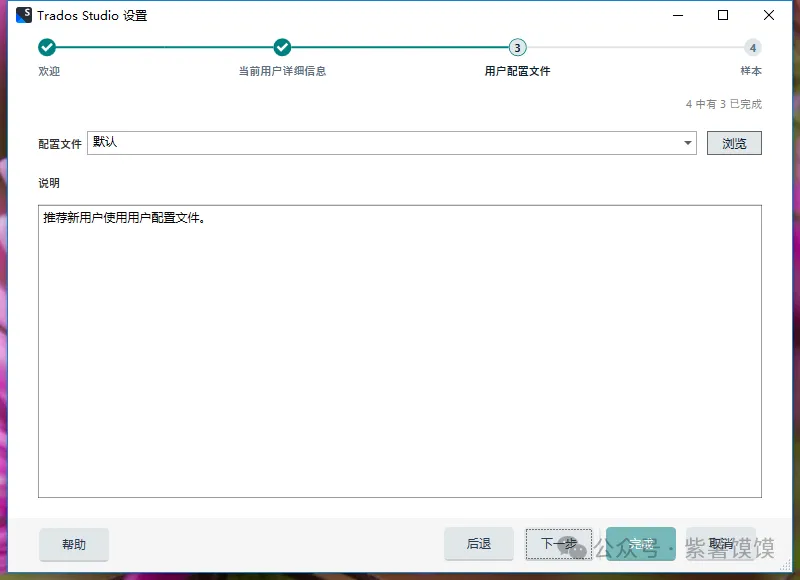Click the Trados Studio logo in title bar
The width and height of the screenshot is (800, 580).
tap(24, 16)
